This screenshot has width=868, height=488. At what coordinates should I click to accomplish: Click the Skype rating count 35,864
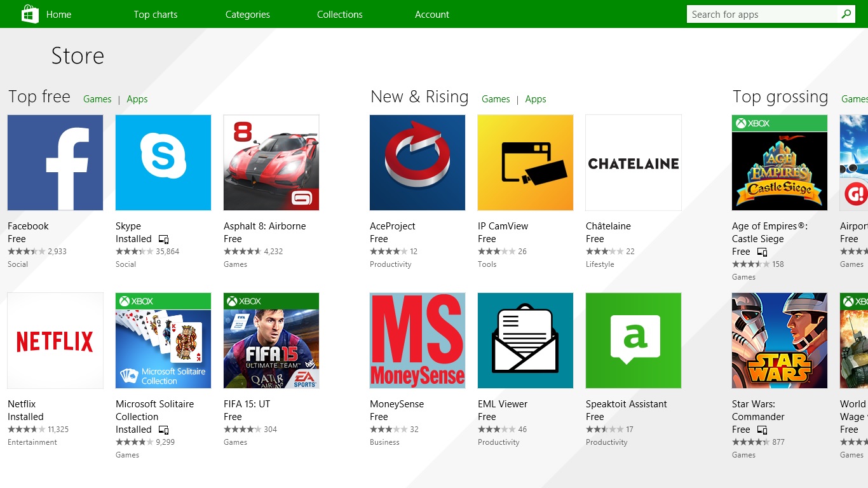168,252
